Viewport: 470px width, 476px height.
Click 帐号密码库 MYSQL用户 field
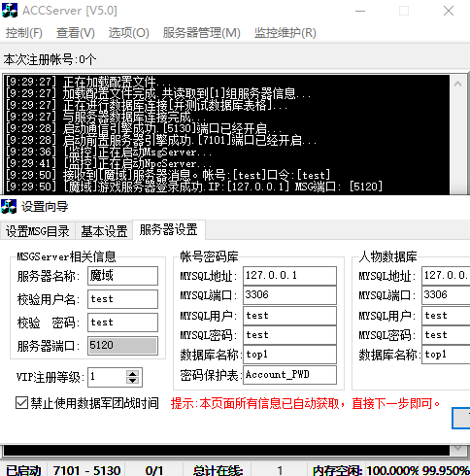click(289, 316)
